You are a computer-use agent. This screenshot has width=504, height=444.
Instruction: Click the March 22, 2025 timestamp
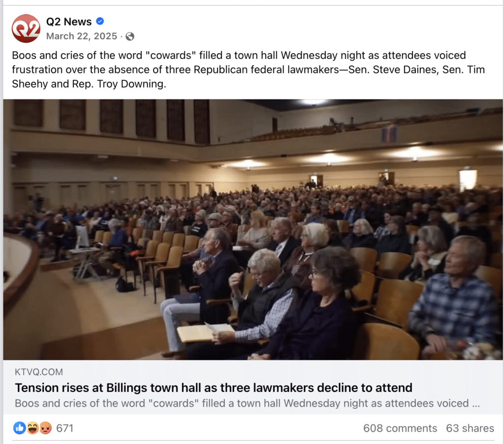click(x=82, y=36)
